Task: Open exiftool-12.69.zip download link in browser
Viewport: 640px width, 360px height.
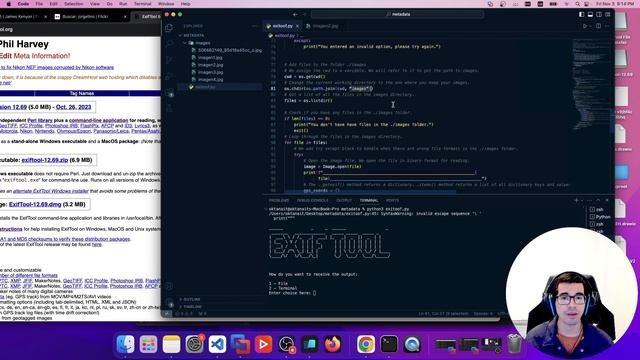Action: (x=45, y=160)
